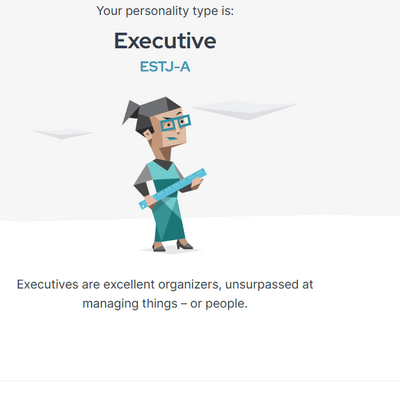400x409 pixels.
Task: Click the blue ruler the character holds
Action: pyautogui.click(x=172, y=189)
